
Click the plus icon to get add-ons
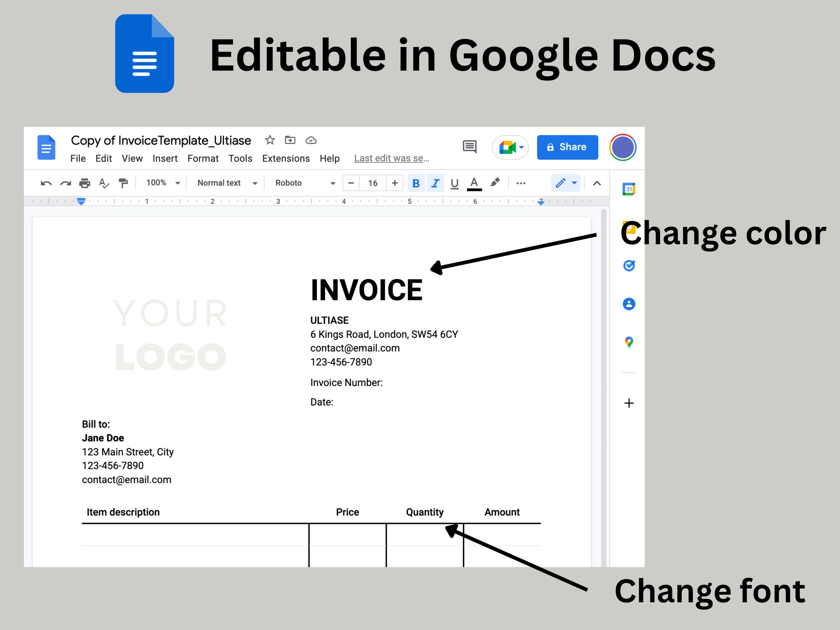pos(629,403)
